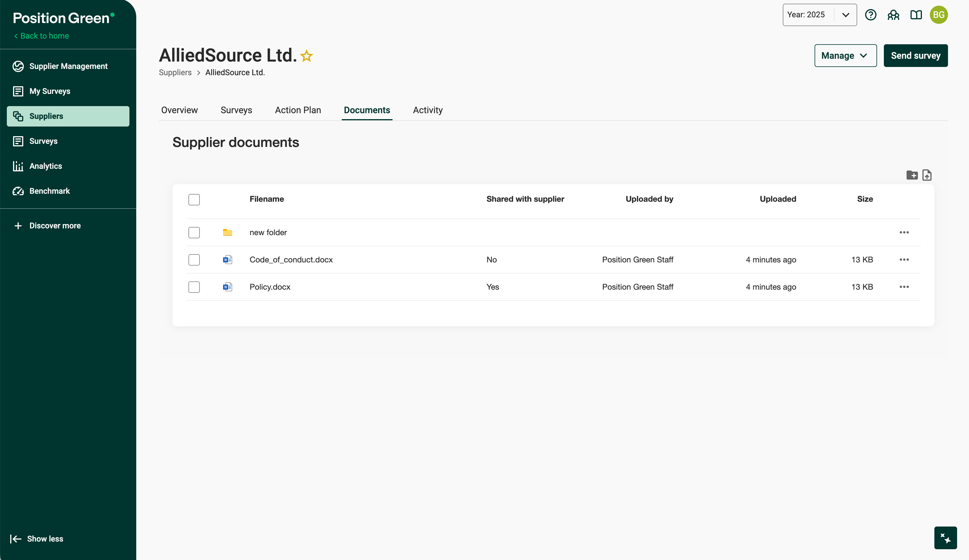Viewport: 969px width, 560px height.
Task: Check the box for new folder
Action: 194,233
